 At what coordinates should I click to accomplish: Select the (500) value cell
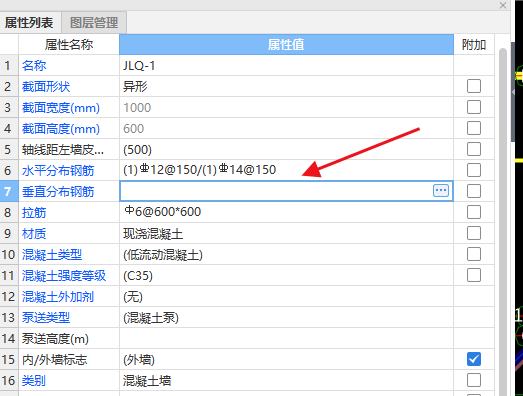coord(286,149)
